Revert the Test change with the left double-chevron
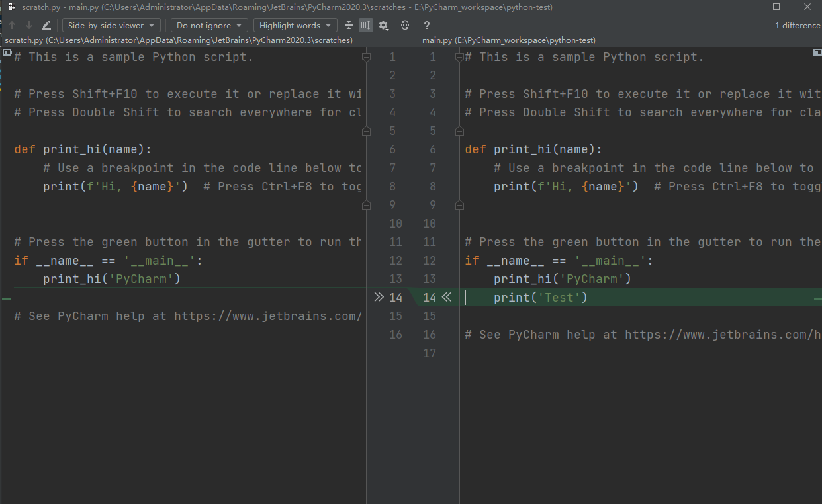The height and width of the screenshot is (504, 822). click(x=447, y=297)
